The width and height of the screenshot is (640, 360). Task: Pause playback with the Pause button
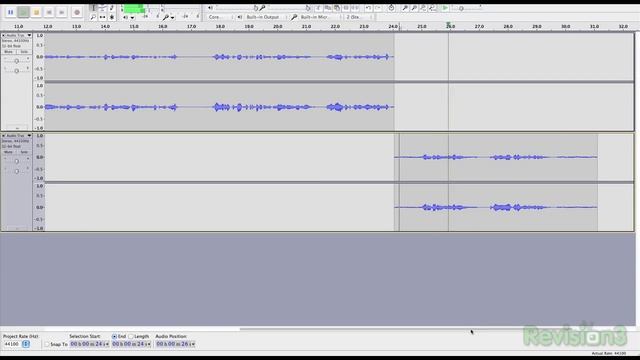11,12
